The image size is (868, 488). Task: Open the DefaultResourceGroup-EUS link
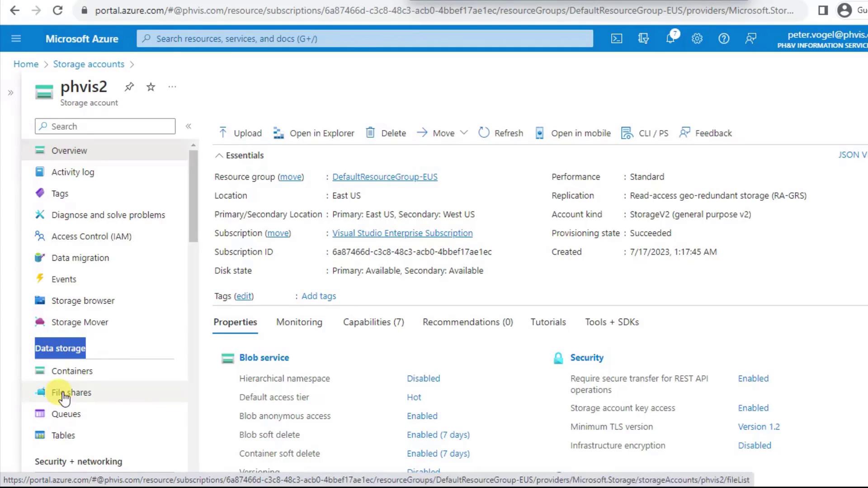[385, 177]
